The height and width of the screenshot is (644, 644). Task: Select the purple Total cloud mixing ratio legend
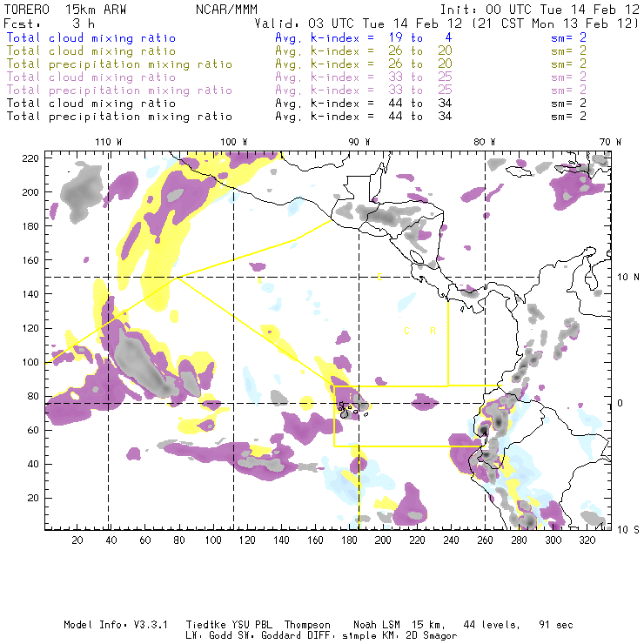tap(91, 77)
